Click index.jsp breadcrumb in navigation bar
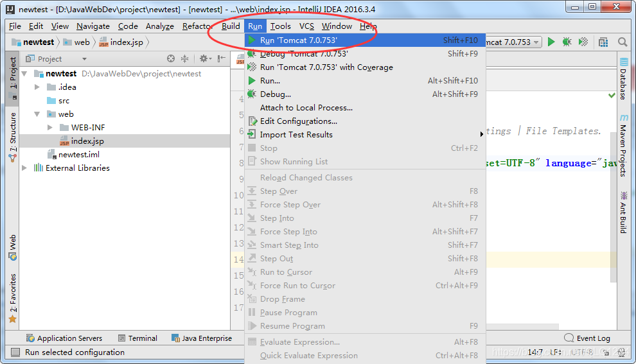The image size is (636, 364). [x=121, y=42]
